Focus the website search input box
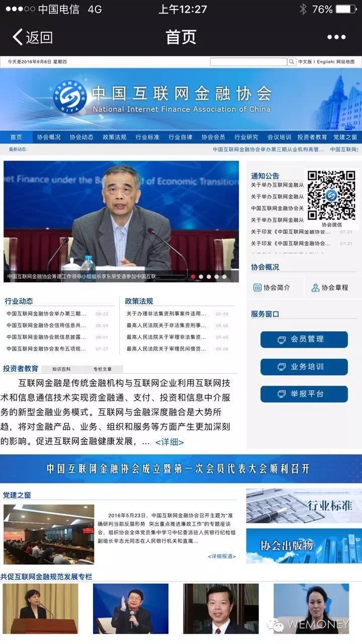 click(248, 62)
